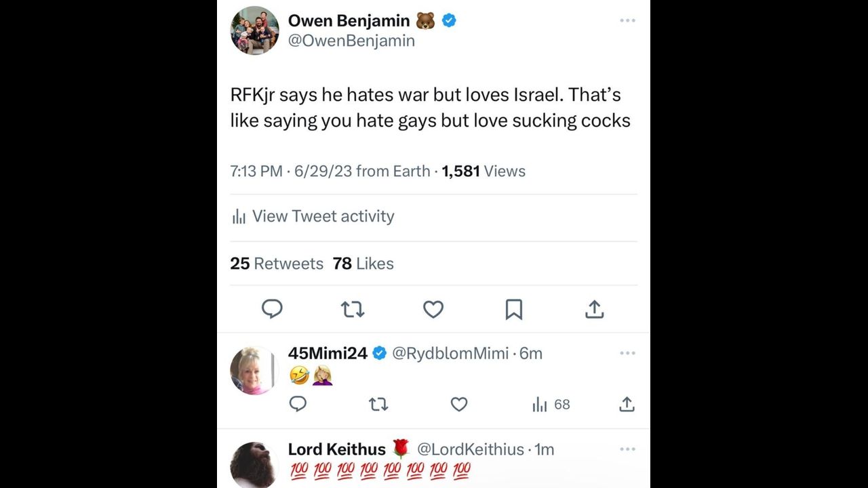View the 78 Likes list

363,264
